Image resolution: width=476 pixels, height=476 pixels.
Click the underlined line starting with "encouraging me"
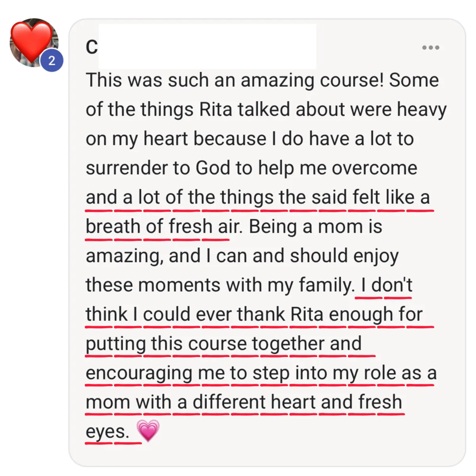[261, 373]
